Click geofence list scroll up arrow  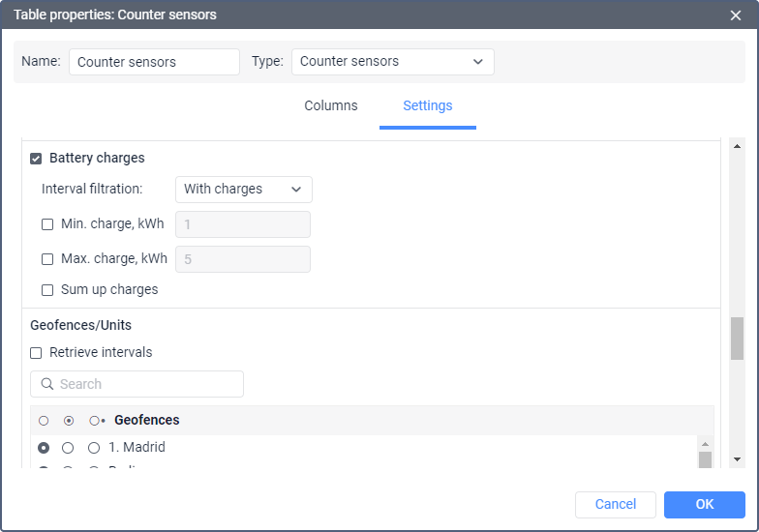point(705,442)
